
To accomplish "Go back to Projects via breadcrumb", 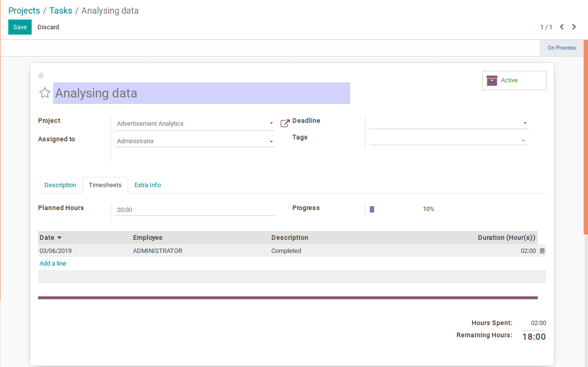I will coord(24,10).
